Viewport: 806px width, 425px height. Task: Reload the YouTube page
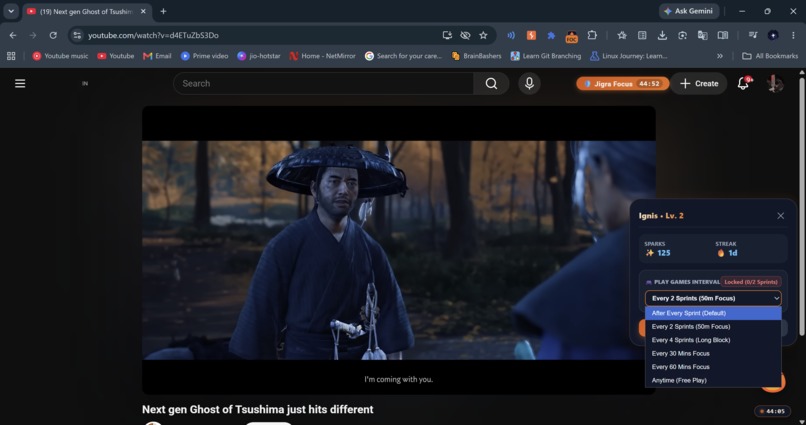(x=53, y=35)
